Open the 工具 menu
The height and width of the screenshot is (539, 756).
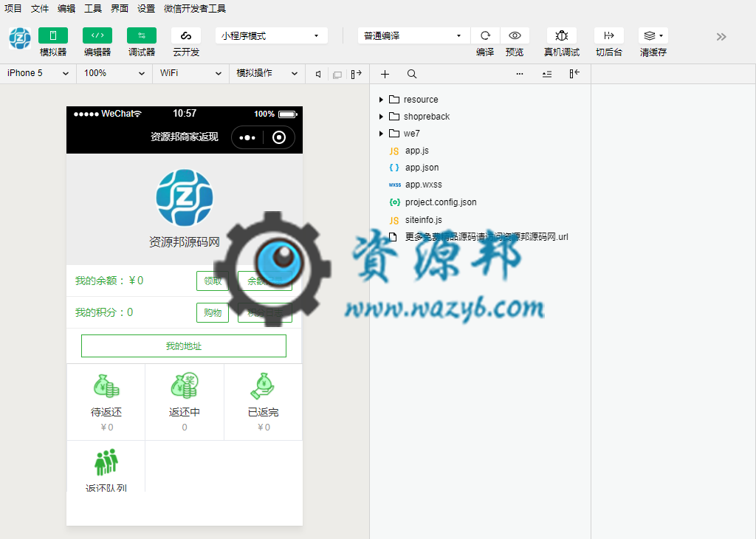click(x=93, y=9)
